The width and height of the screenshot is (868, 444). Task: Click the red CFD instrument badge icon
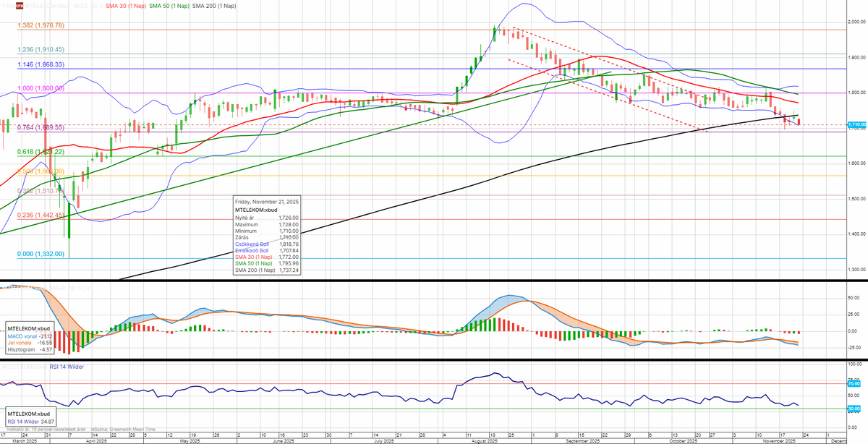click(x=20, y=5)
